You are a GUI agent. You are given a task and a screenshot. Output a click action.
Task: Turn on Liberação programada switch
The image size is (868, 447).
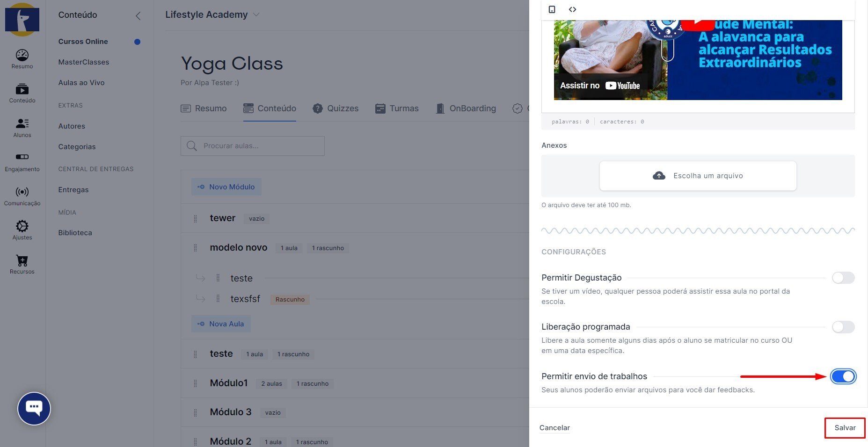pyautogui.click(x=843, y=327)
